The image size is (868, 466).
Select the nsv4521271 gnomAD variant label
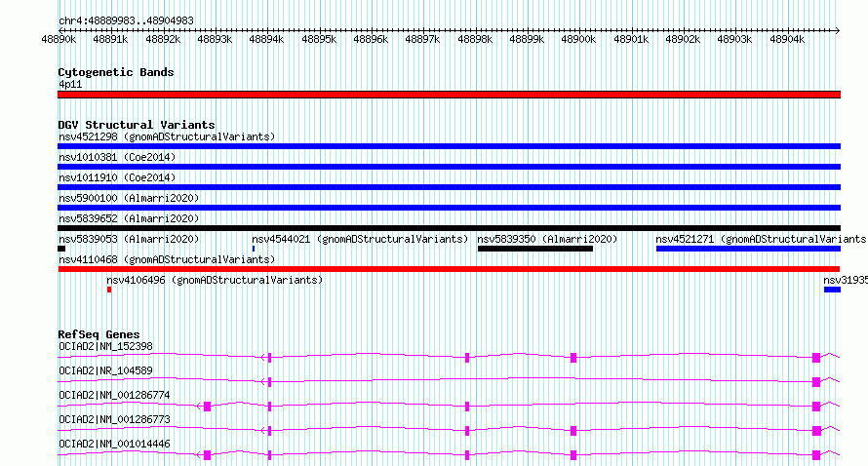click(x=761, y=239)
